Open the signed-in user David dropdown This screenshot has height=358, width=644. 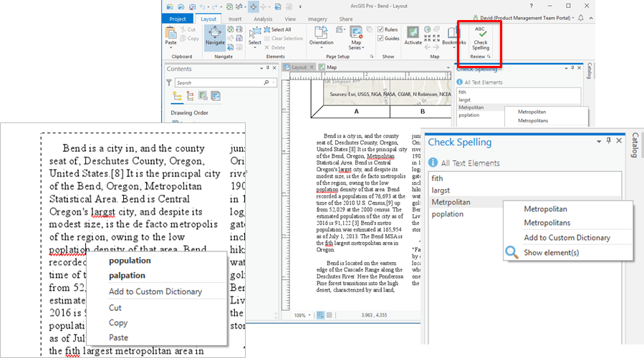[x=524, y=18]
